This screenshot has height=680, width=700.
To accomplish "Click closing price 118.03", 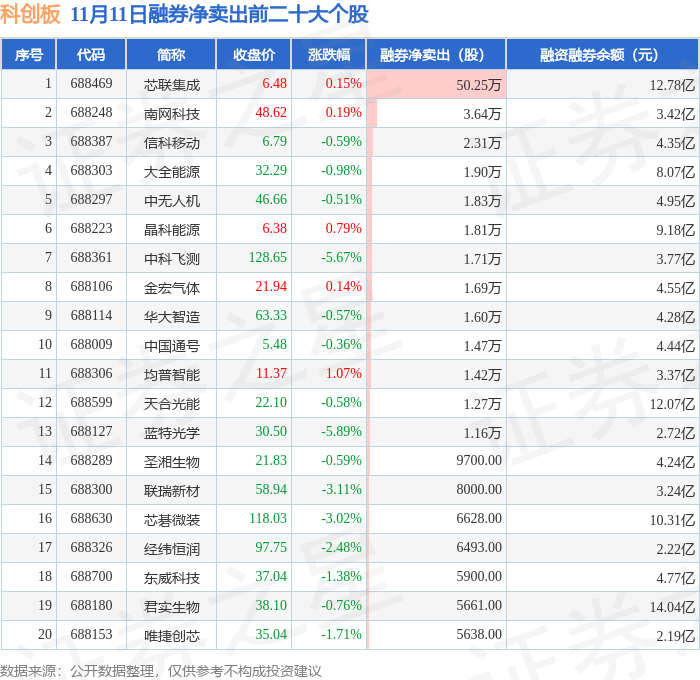I will 268,519.
